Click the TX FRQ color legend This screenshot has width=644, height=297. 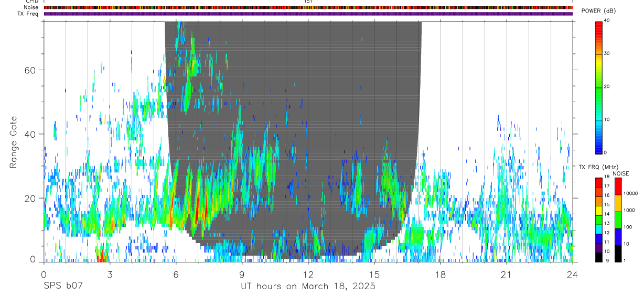point(599,219)
